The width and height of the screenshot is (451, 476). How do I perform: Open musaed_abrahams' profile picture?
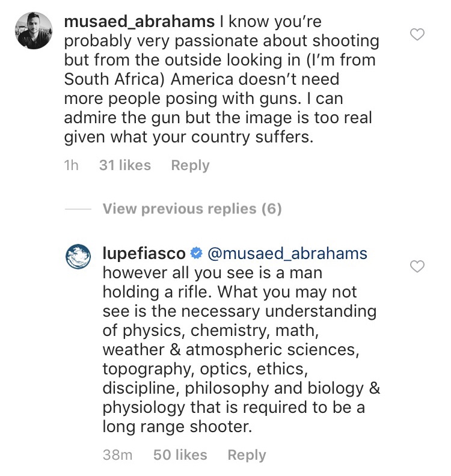pyautogui.click(x=34, y=31)
